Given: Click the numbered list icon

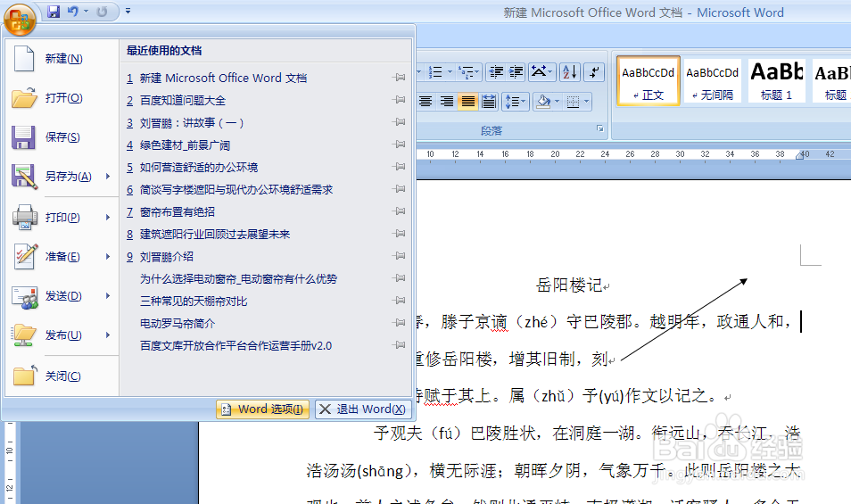Looking at the screenshot, I should [435, 72].
